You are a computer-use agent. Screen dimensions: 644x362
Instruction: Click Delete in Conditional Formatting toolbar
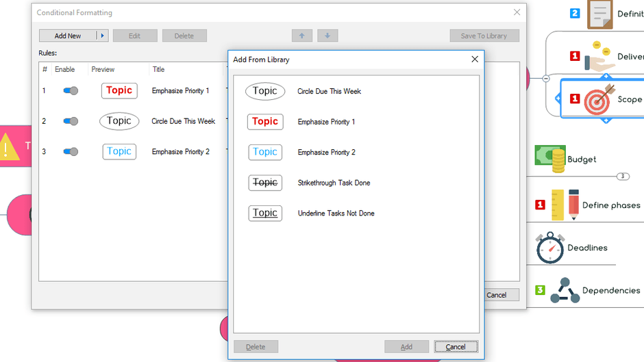tap(184, 36)
